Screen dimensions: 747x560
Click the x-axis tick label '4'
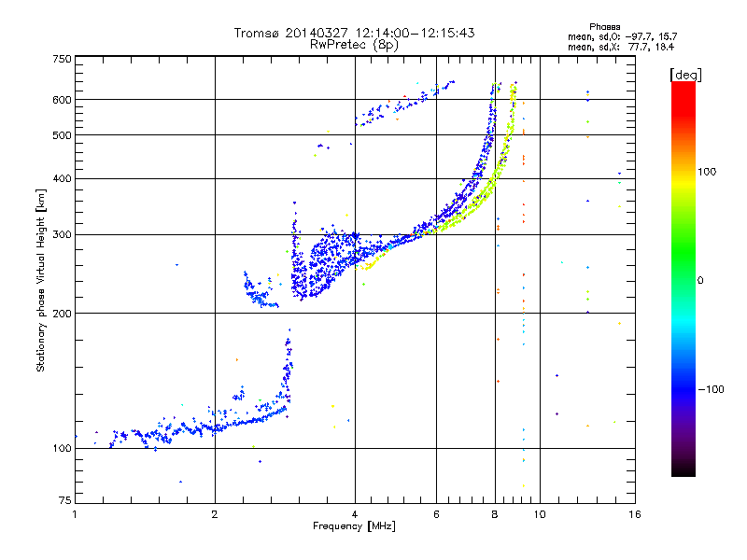[355, 514]
